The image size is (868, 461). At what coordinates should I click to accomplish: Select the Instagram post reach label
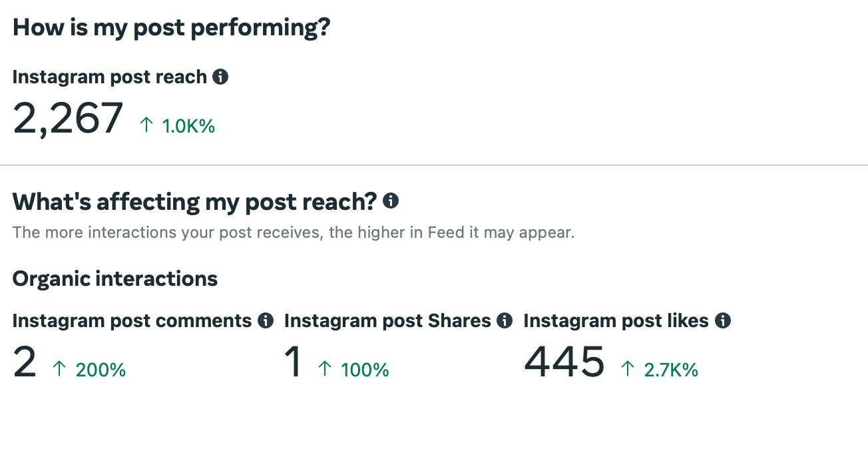pyautogui.click(x=109, y=77)
